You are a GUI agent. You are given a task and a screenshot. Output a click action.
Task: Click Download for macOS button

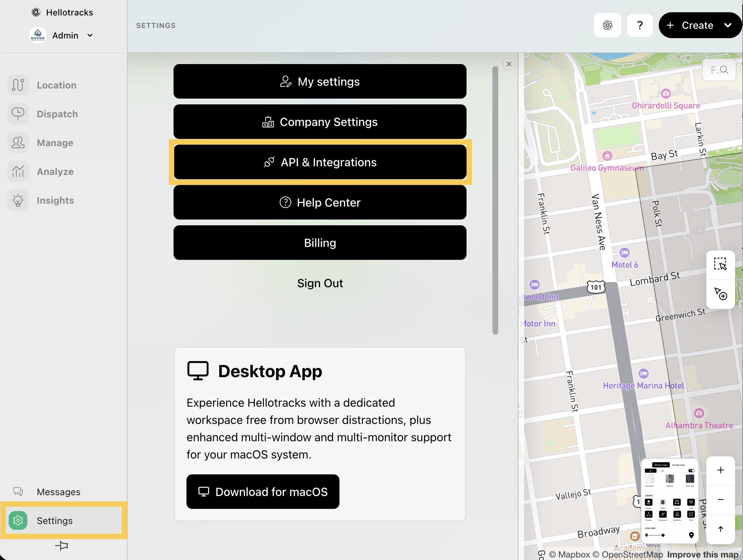pyautogui.click(x=263, y=492)
